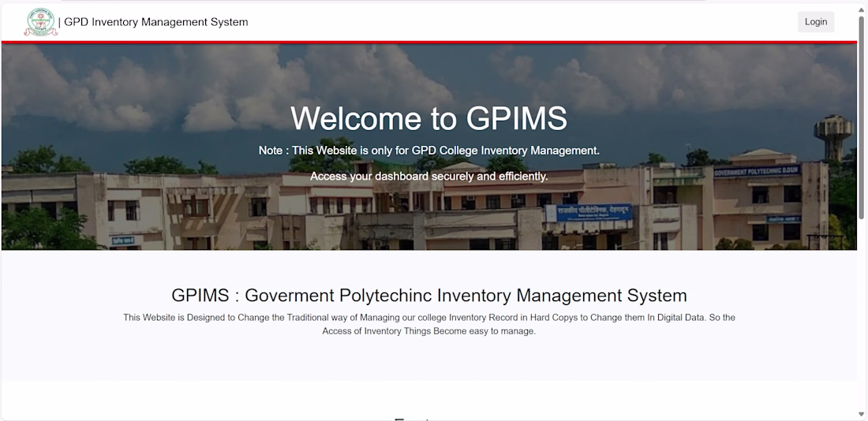Click the GPIMS Goverment Polytechinc heading
The image size is (868, 421).
[429, 296]
